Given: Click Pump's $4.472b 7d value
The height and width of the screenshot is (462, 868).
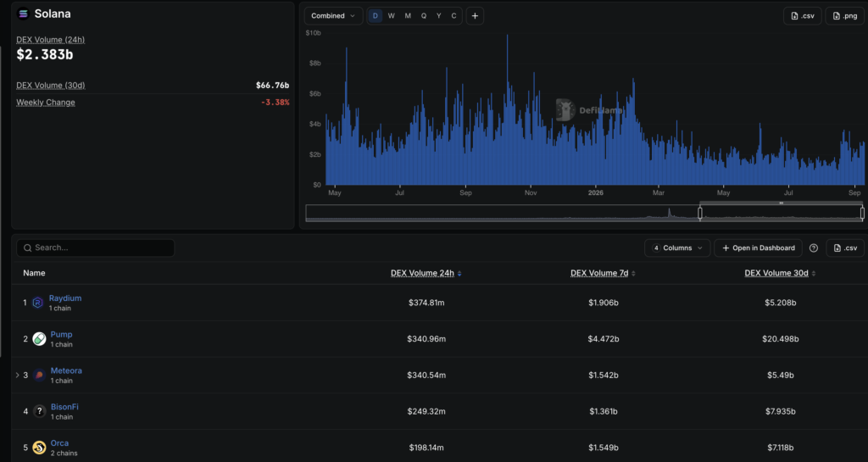Looking at the screenshot, I should [604, 338].
